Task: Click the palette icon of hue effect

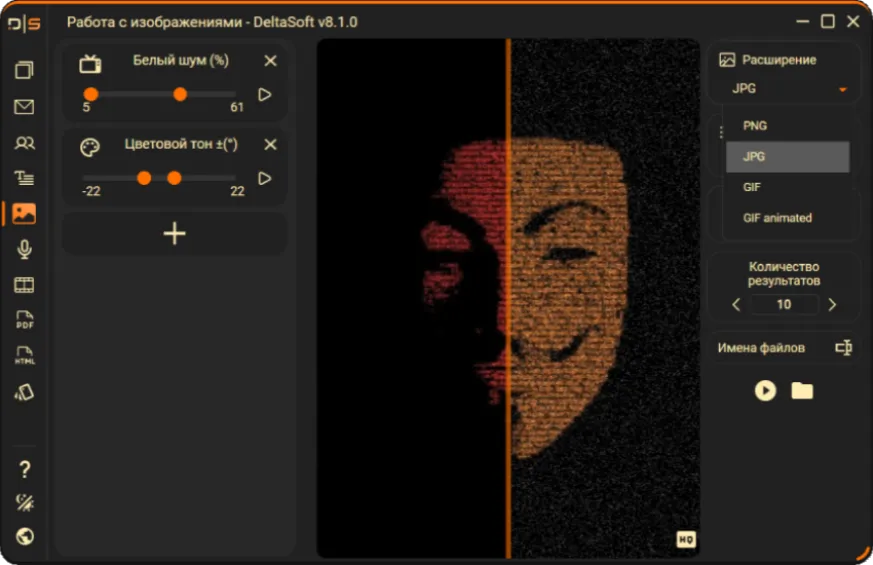Action: (x=90, y=148)
